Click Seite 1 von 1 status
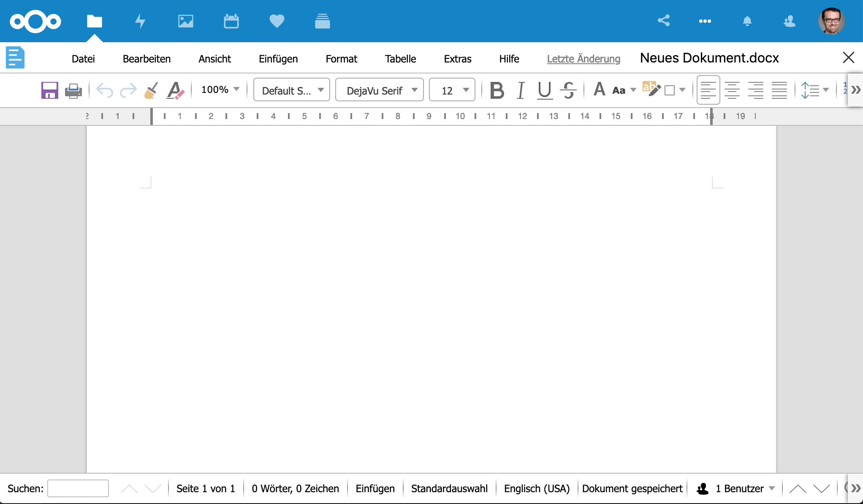 click(x=206, y=489)
